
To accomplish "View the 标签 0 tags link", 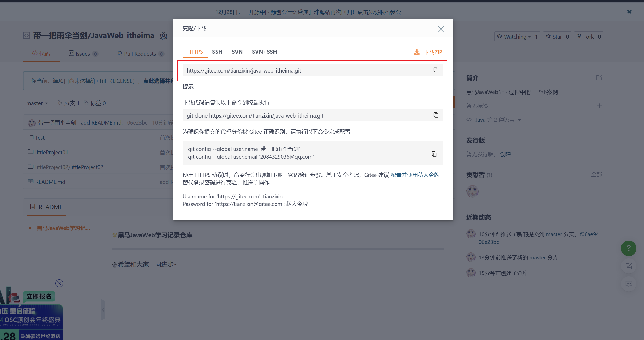I will pyautogui.click(x=95, y=103).
